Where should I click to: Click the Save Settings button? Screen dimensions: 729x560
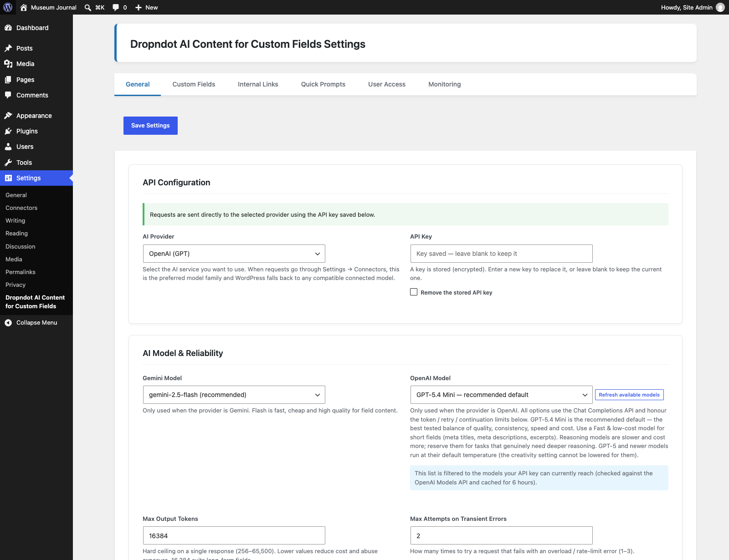[x=150, y=126]
